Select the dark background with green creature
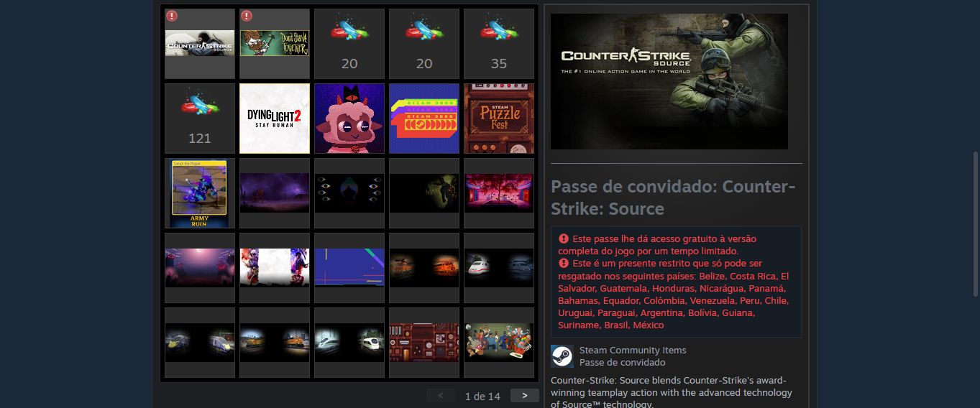980x408 pixels. (424, 193)
